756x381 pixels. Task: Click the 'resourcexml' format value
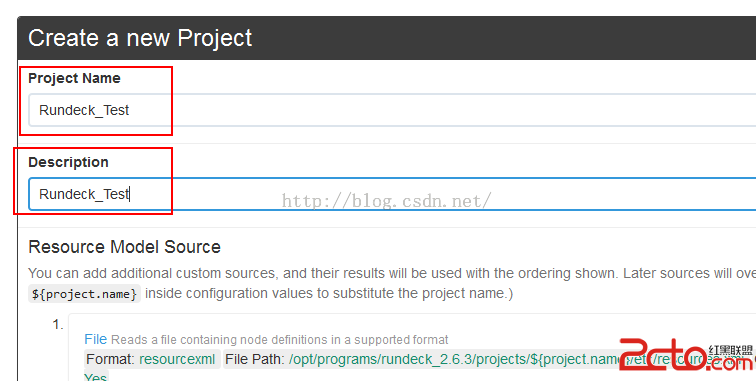pos(177,360)
